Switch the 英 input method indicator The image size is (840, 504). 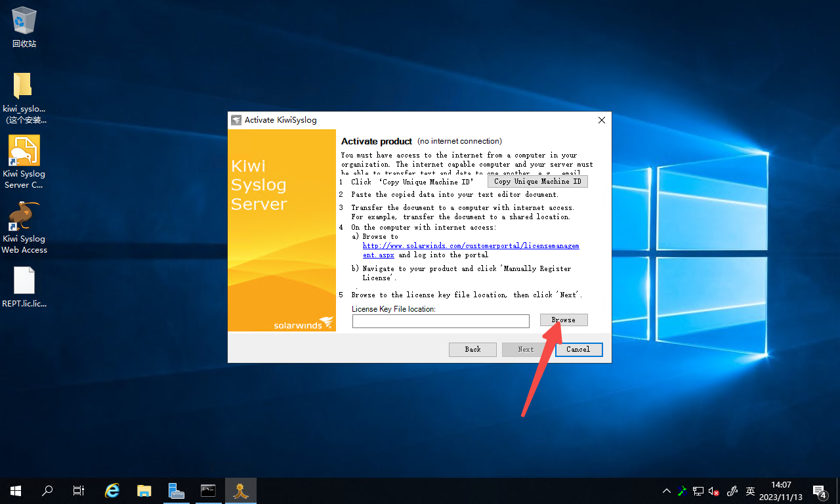point(751,491)
